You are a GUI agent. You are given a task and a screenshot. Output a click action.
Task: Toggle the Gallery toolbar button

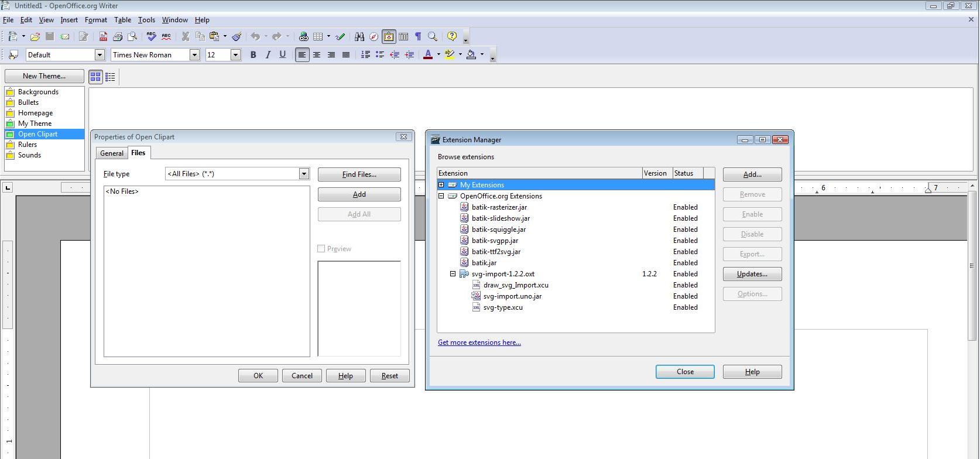[389, 36]
